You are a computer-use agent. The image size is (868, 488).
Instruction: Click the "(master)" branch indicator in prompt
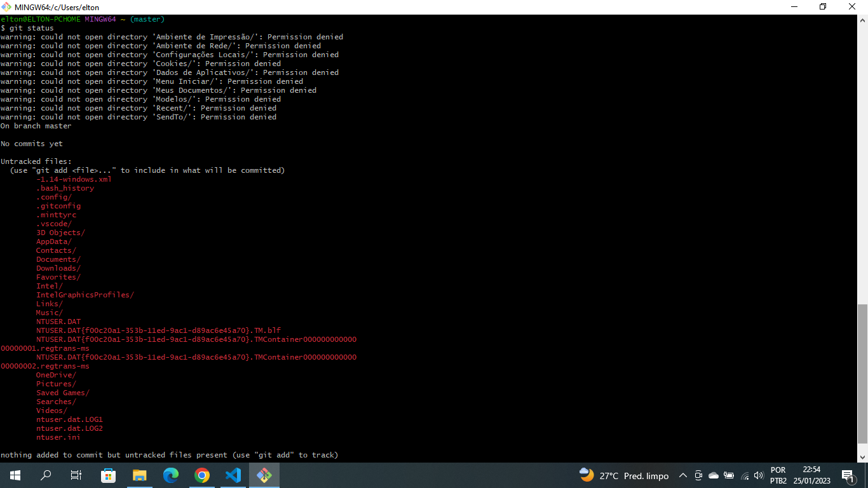tap(147, 19)
